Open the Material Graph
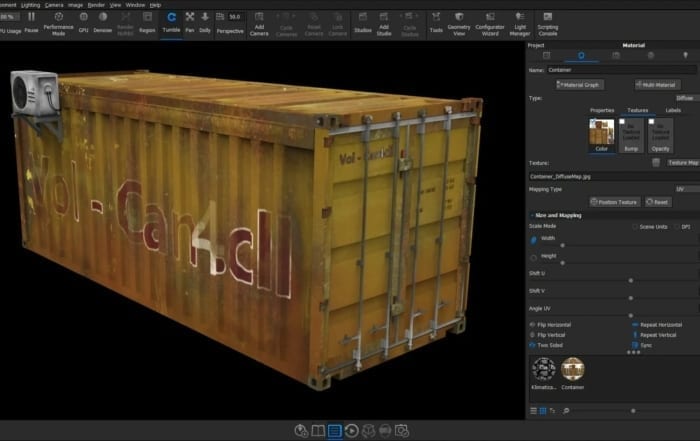Viewport: 700px width, 441px height. [580, 85]
